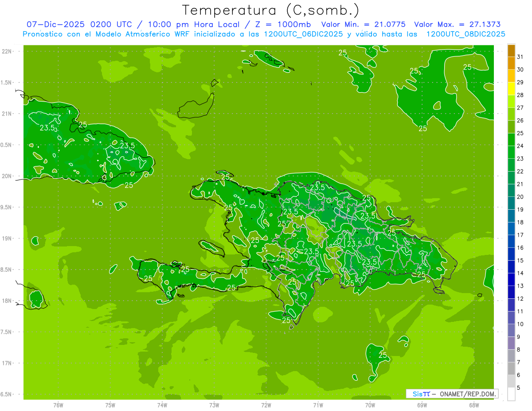Click the "71W" longitude label
The image size is (532, 411).
point(318,405)
